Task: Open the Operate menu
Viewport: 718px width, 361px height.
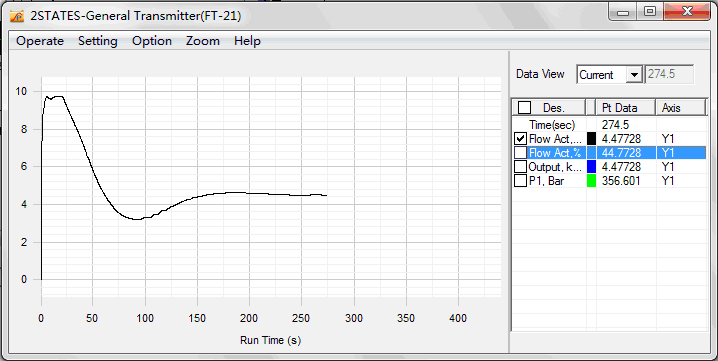Action: (40, 41)
